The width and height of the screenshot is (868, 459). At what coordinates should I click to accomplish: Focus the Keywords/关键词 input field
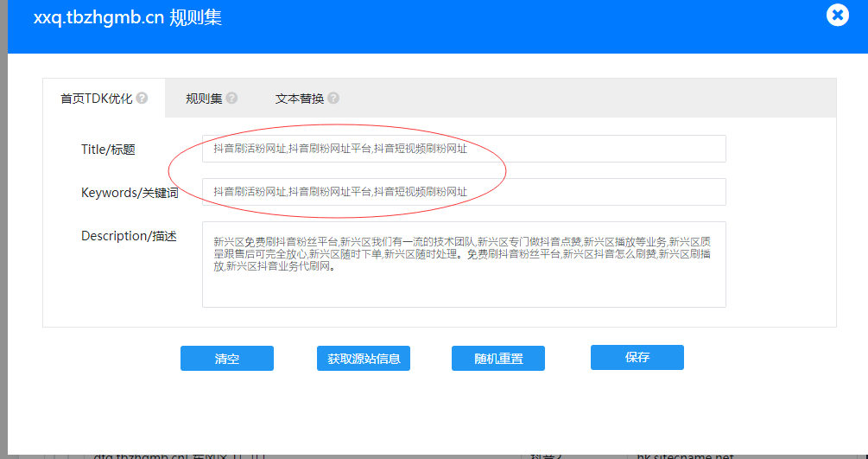464,192
